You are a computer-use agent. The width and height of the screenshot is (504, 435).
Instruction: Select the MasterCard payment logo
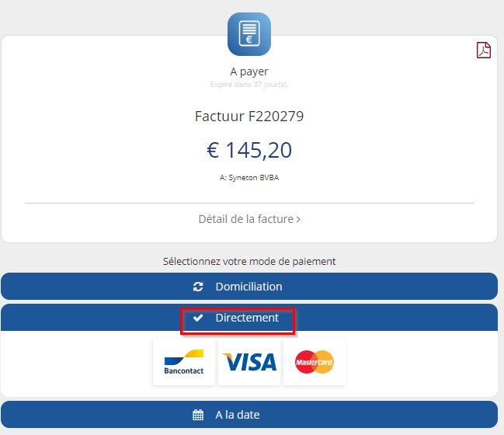coord(315,362)
